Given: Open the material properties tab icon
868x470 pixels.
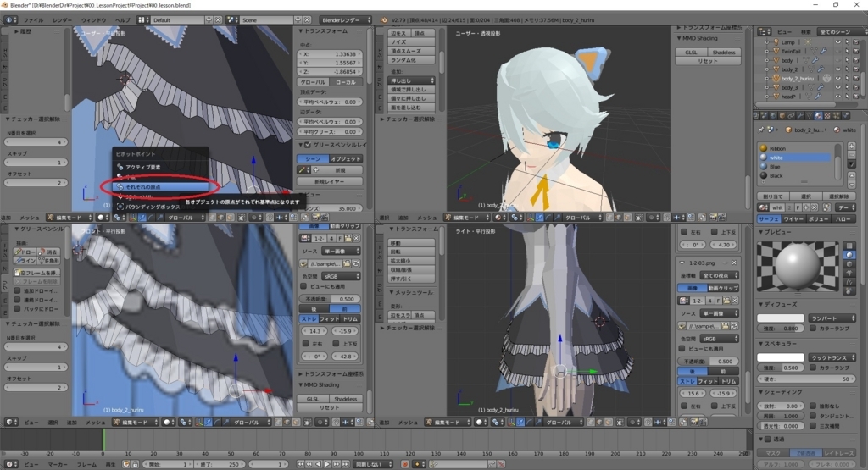Looking at the screenshot, I should (x=818, y=115).
